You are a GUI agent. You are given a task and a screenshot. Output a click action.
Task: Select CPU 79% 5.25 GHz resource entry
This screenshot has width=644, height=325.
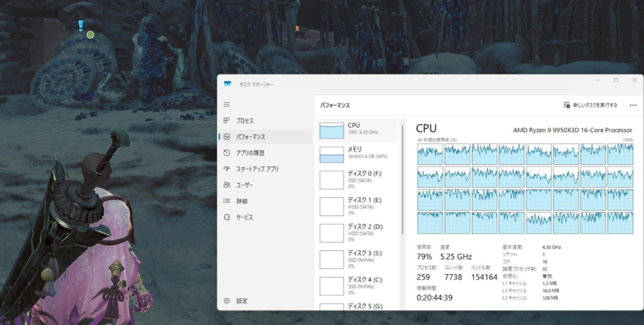(357, 131)
